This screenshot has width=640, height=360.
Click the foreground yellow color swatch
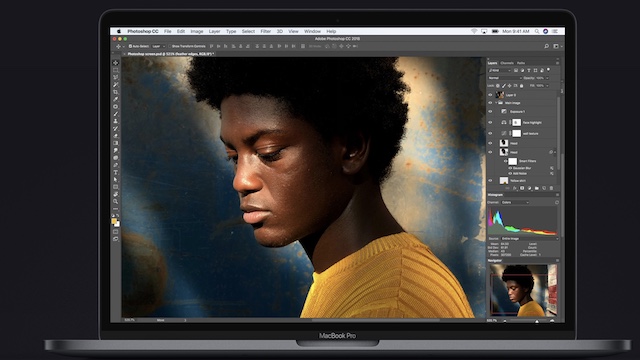click(114, 221)
